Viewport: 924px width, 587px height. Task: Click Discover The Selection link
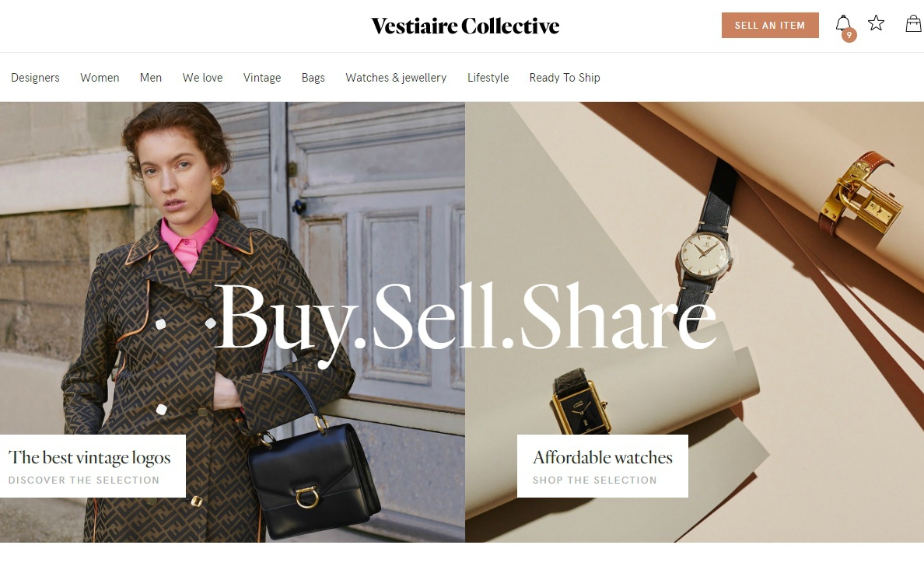[x=84, y=480]
